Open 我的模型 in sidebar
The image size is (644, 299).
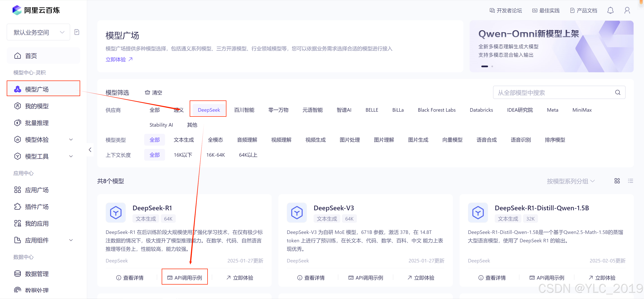(37, 106)
